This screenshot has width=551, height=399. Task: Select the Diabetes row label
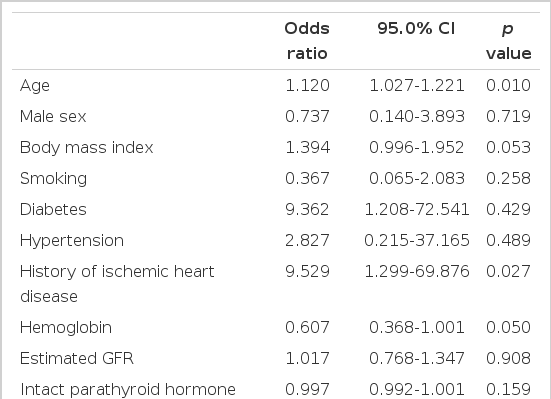point(53,209)
